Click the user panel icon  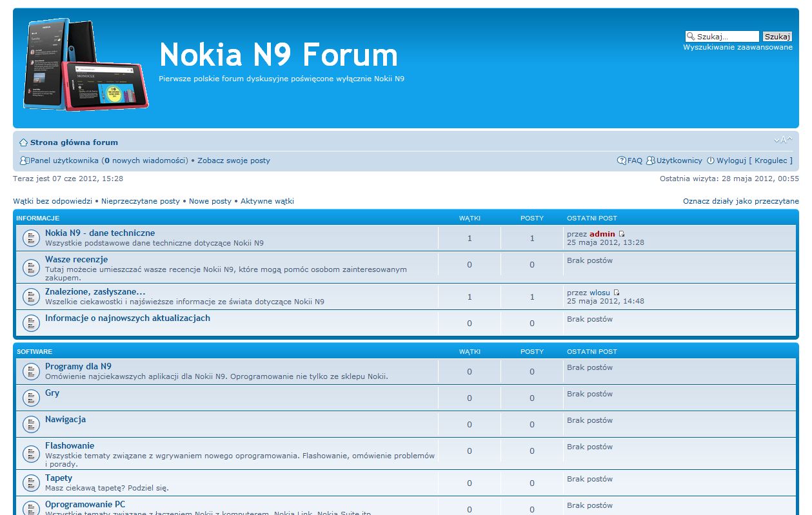25,160
